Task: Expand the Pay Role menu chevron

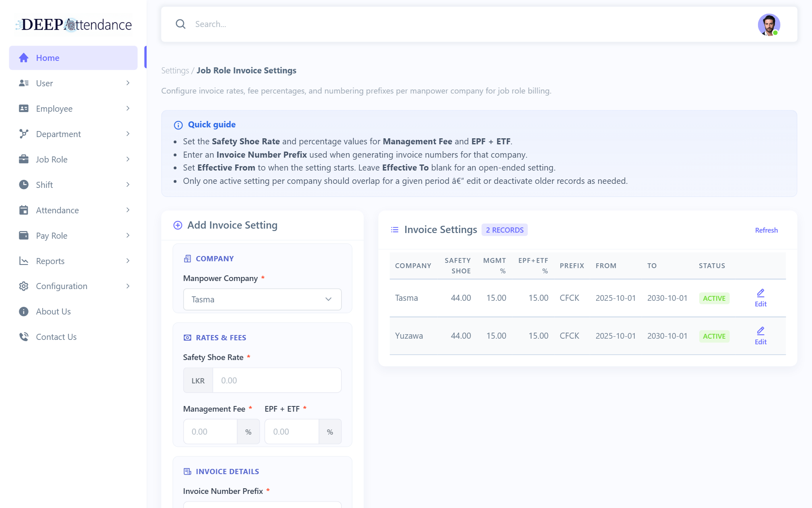Action: (128, 235)
